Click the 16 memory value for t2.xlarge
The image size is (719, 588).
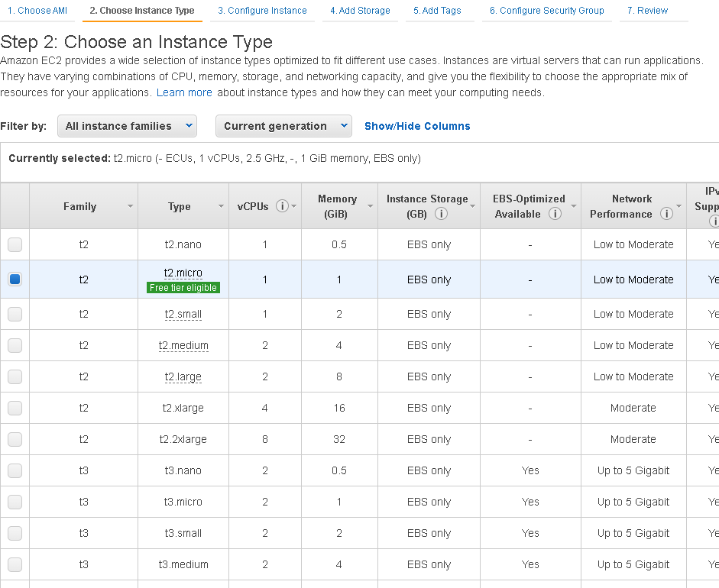[339, 408]
